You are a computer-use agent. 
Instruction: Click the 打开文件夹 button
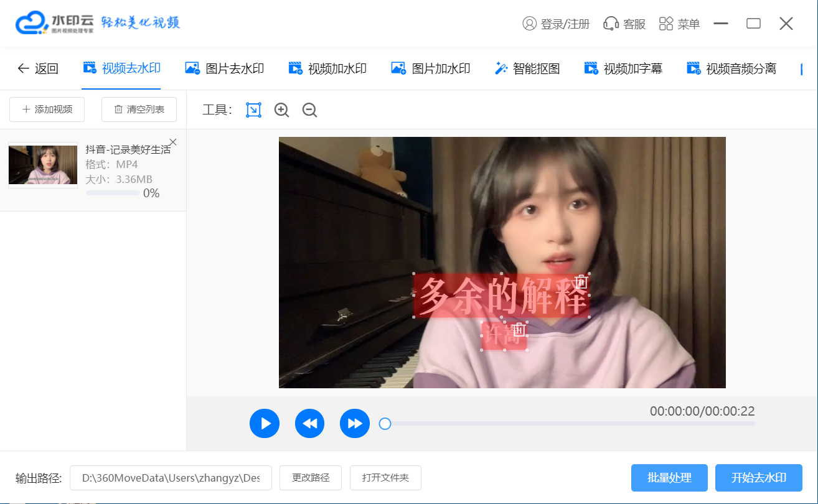[385, 478]
